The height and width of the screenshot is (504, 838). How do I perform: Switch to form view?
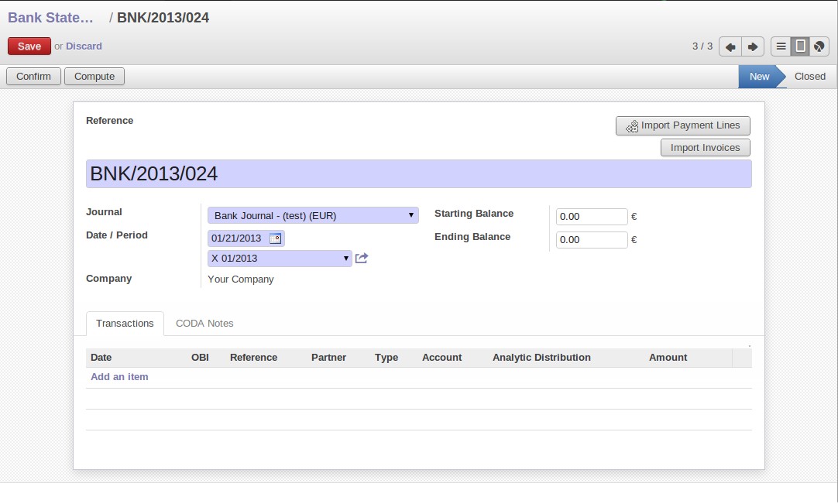(x=800, y=46)
